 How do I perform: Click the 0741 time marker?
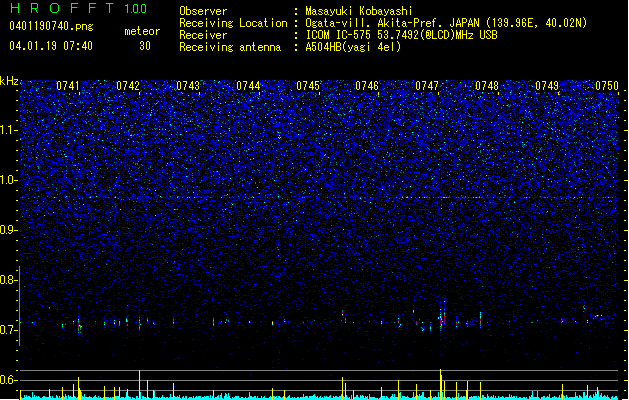click(68, 86)
